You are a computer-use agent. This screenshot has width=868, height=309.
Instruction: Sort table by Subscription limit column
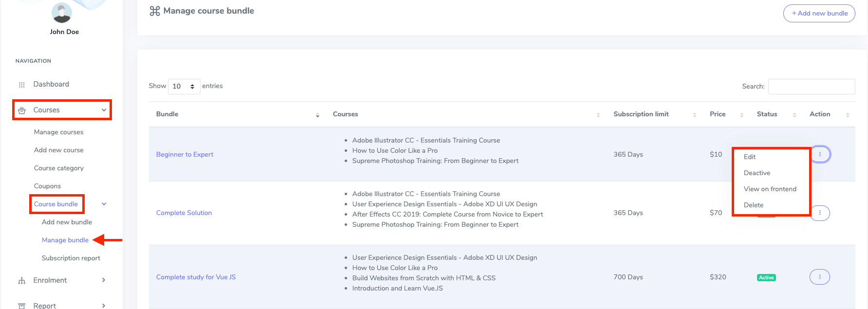click(641, 114)
